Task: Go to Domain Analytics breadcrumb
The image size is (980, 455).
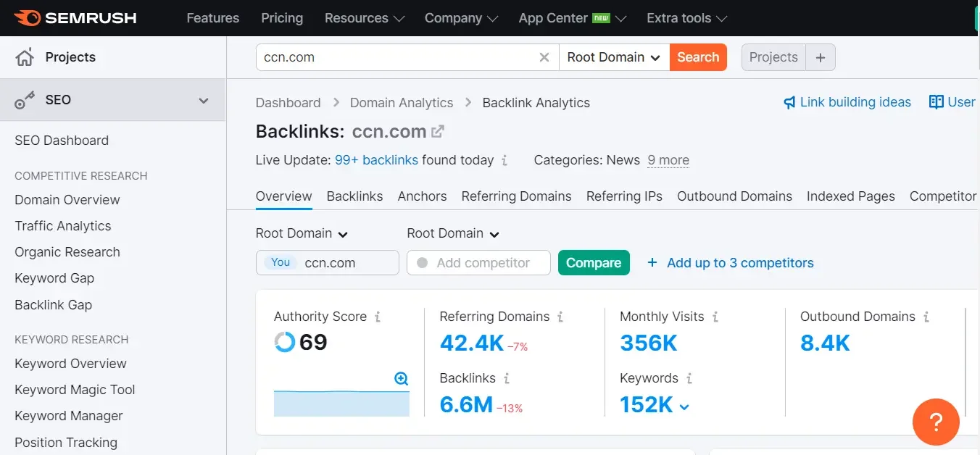Action: pos(402,103)
